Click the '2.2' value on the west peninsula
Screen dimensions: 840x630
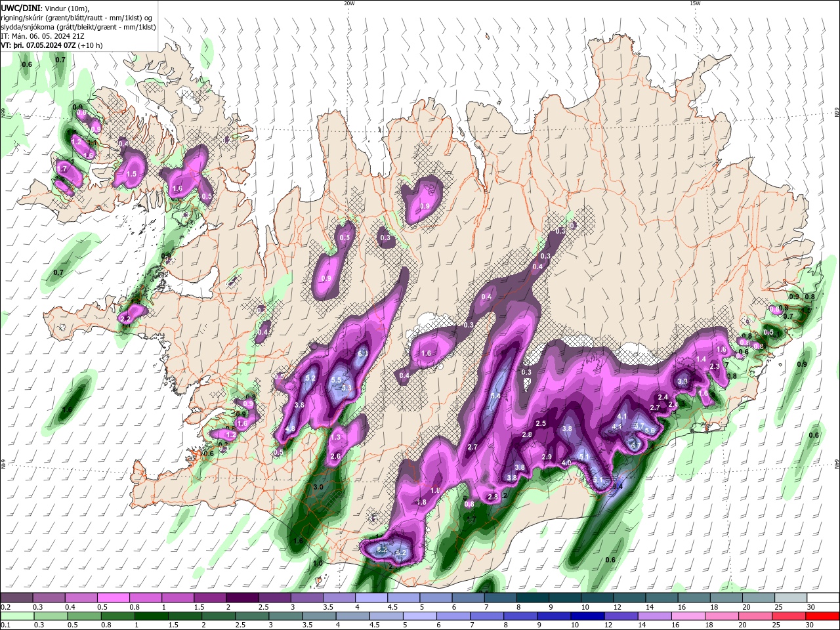click(126, 319)
